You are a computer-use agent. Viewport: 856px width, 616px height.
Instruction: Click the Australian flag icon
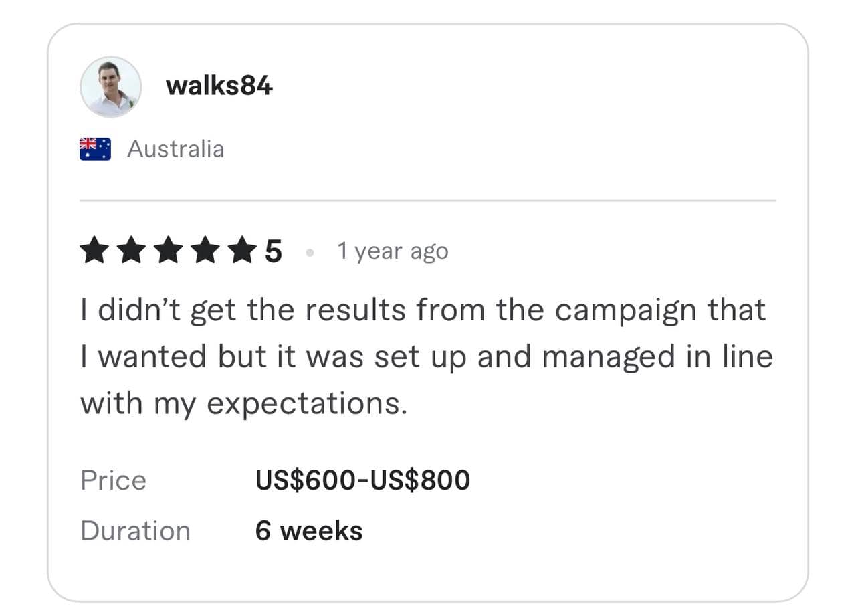coord(95,148)
